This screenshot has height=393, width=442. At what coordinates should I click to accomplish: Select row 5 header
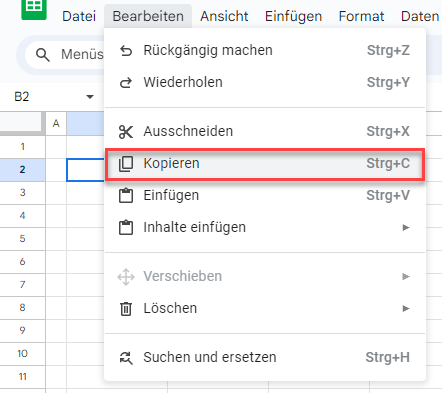[x=22, y=239]
